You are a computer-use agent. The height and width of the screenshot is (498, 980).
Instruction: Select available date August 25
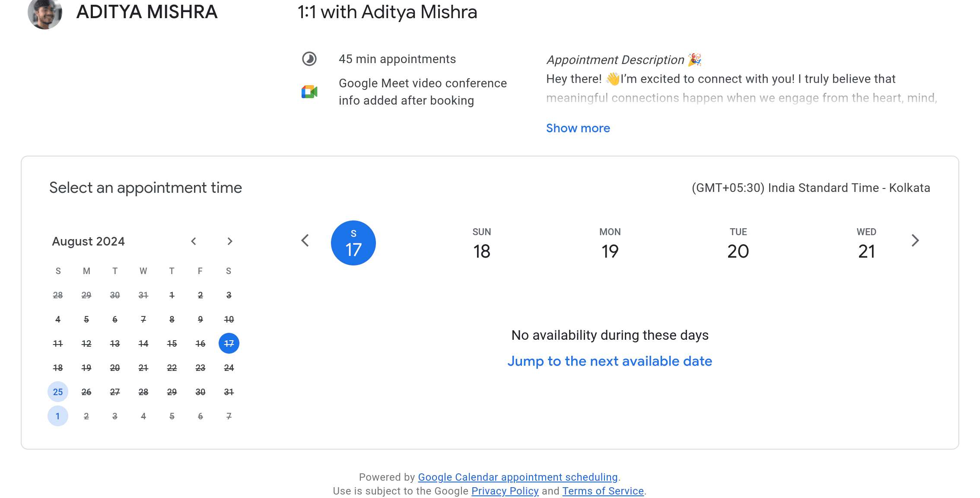(58, 392)
